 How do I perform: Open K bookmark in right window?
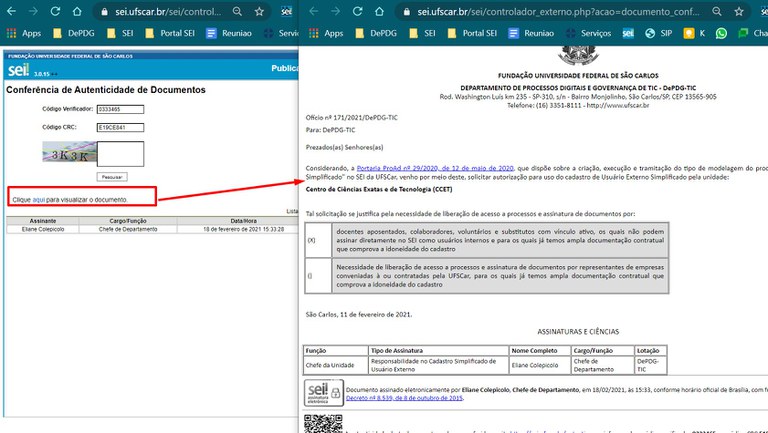tap(695, 33)
